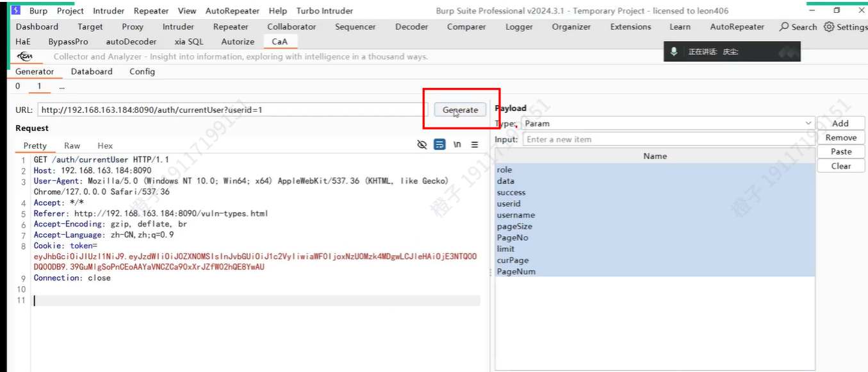Toggle the hide non-printable eye-slash icon
The height and width of the screenshot is (372, 868).
pyautogui.click(x=422, y=145)
